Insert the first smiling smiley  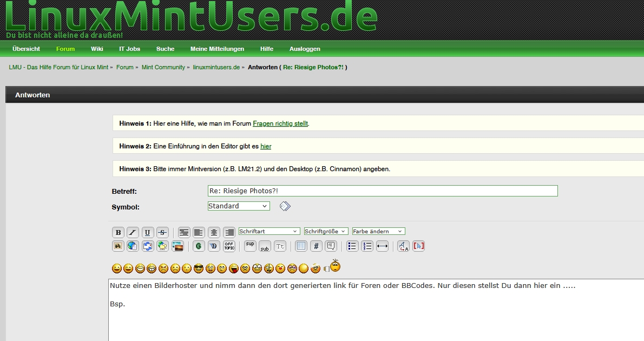coord(117,268)
